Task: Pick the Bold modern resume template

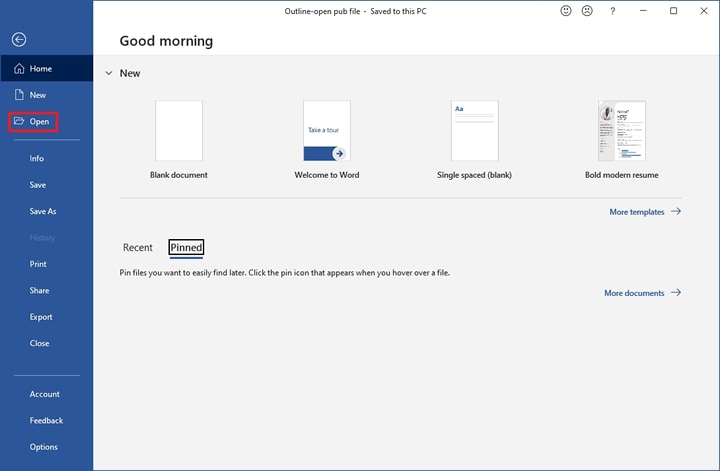Action: pos(621,131)
